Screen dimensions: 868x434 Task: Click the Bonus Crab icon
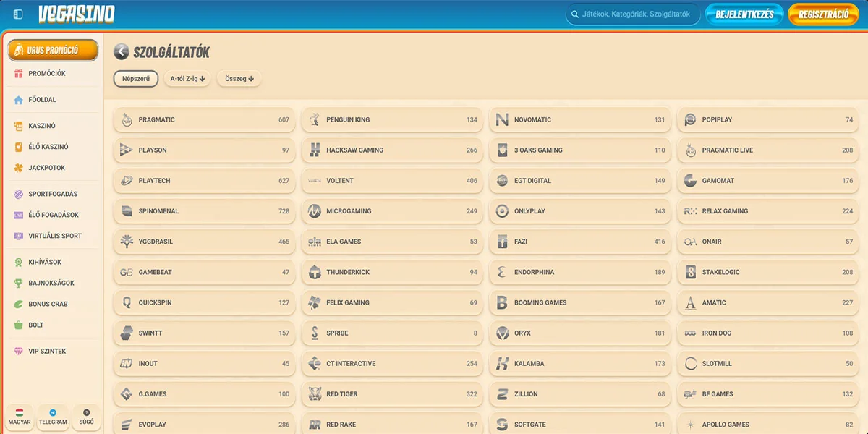click(x=19, y=304)
